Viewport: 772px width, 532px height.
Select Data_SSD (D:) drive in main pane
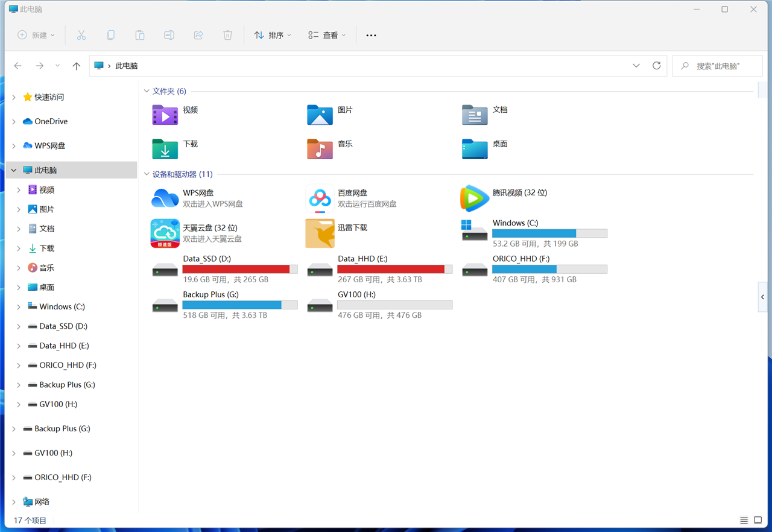[x=224, y=269]
